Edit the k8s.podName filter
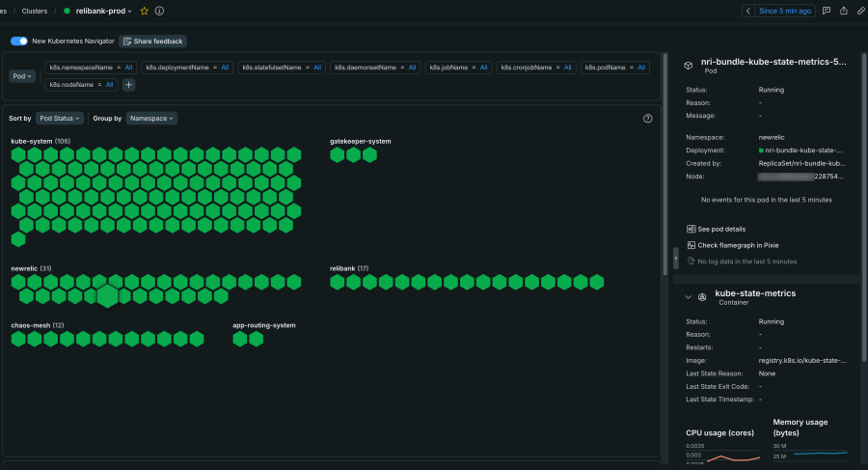 (x=615, y=68)
